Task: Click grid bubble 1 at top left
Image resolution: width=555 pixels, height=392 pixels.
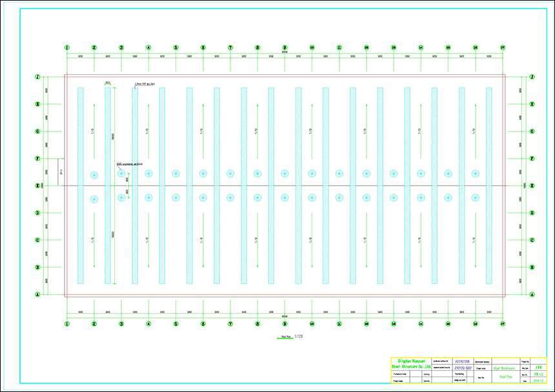Action: [66, 47]
